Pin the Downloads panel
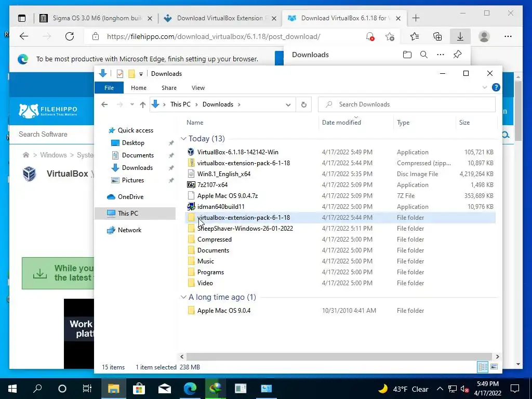The height and width of the screenshot is (399, 532). [x=457, y=55]
